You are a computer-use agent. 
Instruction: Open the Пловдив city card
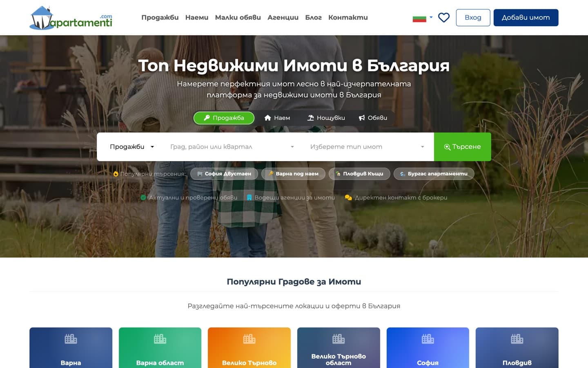click(x=517, y=348)
